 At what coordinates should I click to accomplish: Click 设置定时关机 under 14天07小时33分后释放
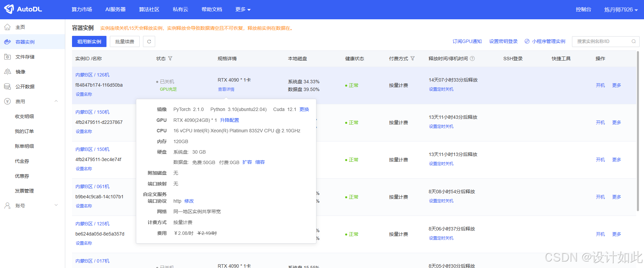pyautogui.click(x=441, y=89)
